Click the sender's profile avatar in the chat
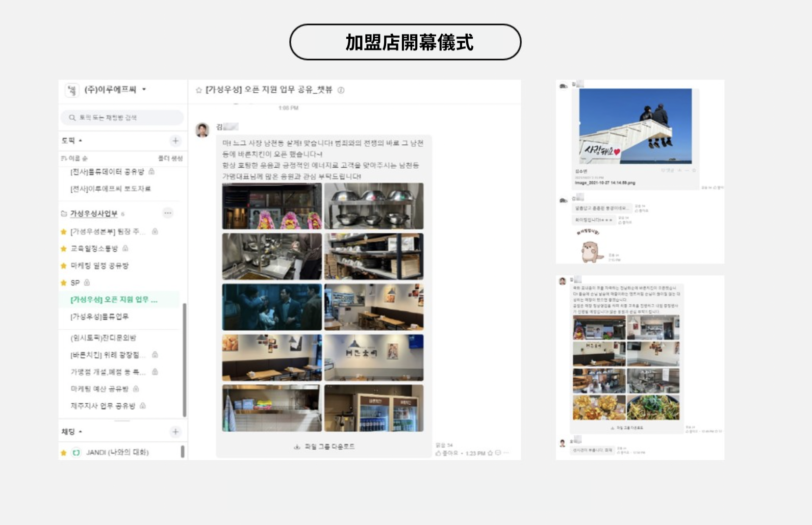812x525 pixels. tap(202, 130)
